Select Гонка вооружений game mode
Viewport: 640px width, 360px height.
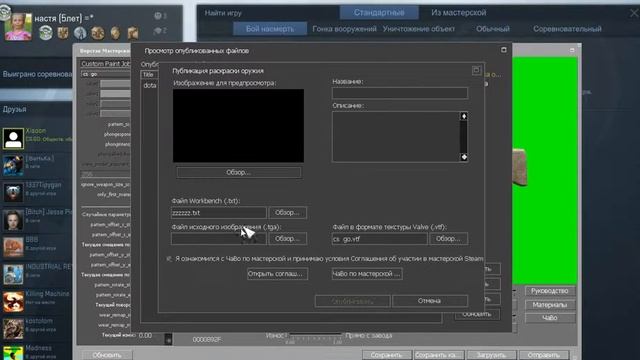[x=344, y=29]
